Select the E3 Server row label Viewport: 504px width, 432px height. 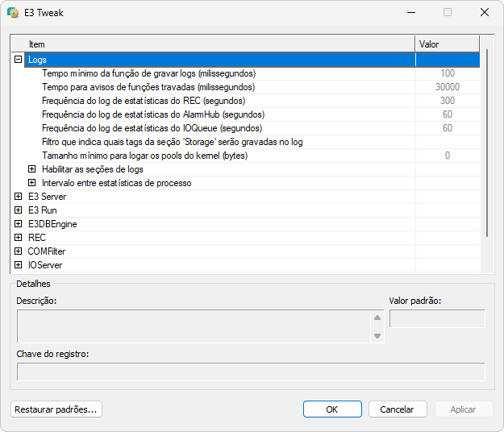point(48,197)
